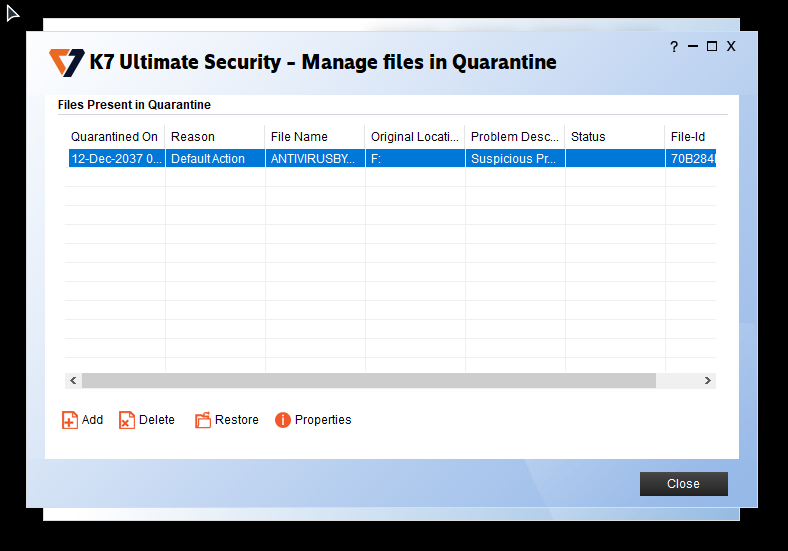Select the ANTIVIRUSBY... file name cell
Screen dimensions: 788x551
[x=315, y=158]
